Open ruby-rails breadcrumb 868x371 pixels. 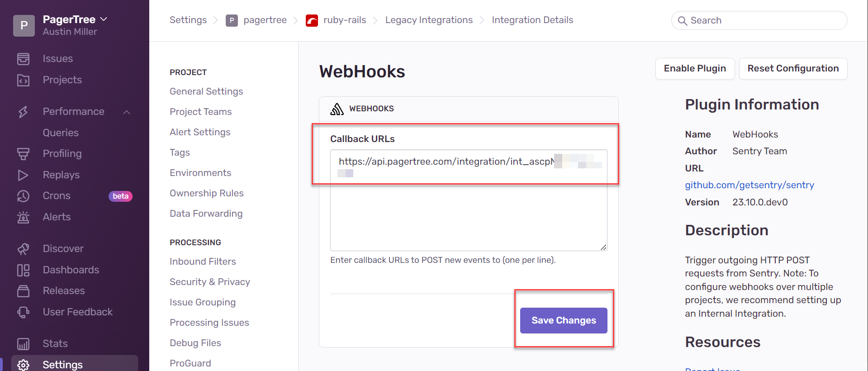coord(345,20)
